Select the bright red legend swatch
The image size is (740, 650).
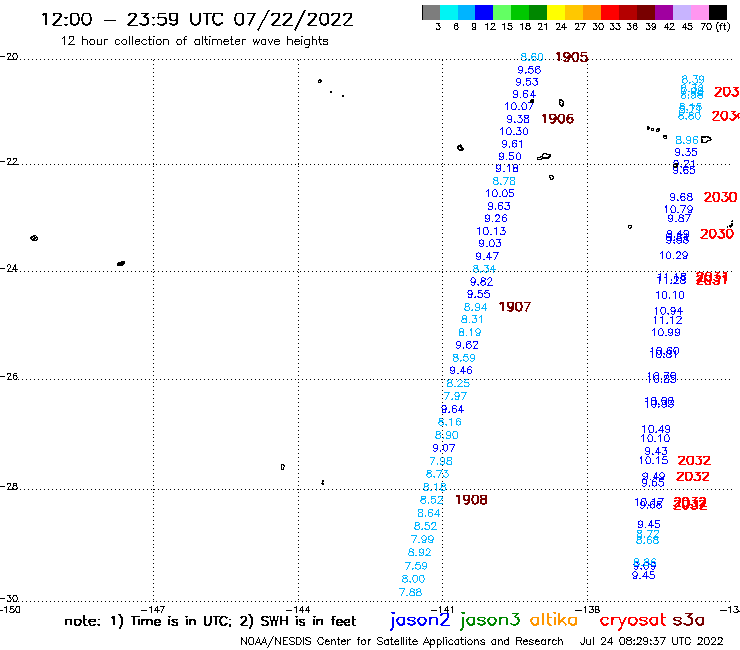610,12
